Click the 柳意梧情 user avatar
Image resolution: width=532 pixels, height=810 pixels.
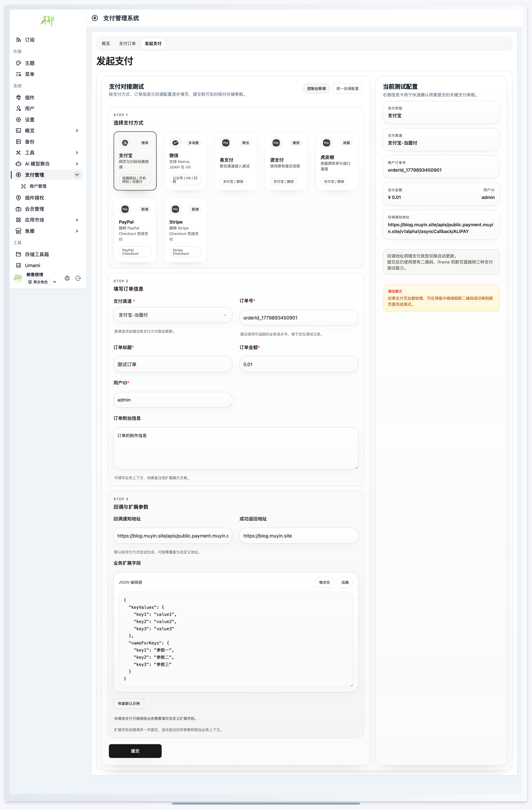tap(18, 278)
